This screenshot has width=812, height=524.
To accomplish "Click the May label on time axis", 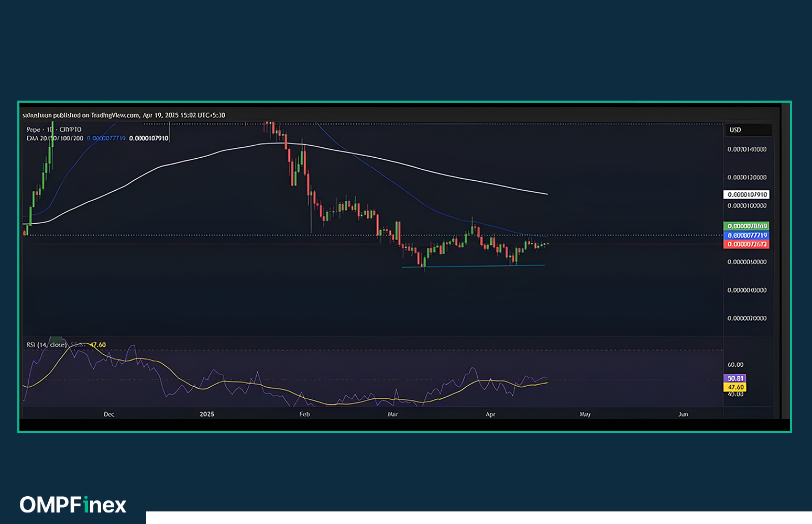I will pyautogui.click(x=585, y=414).
